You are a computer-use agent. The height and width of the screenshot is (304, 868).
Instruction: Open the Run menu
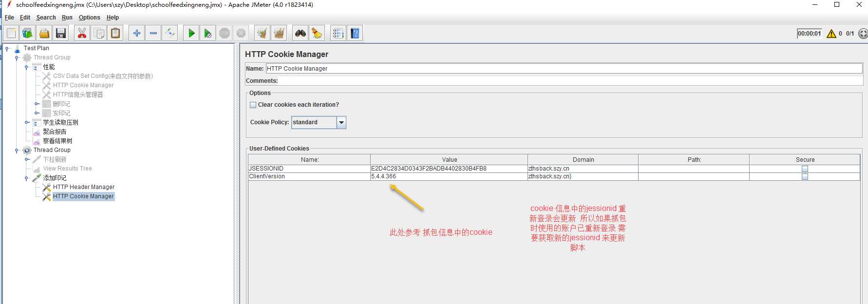point(67,18)
